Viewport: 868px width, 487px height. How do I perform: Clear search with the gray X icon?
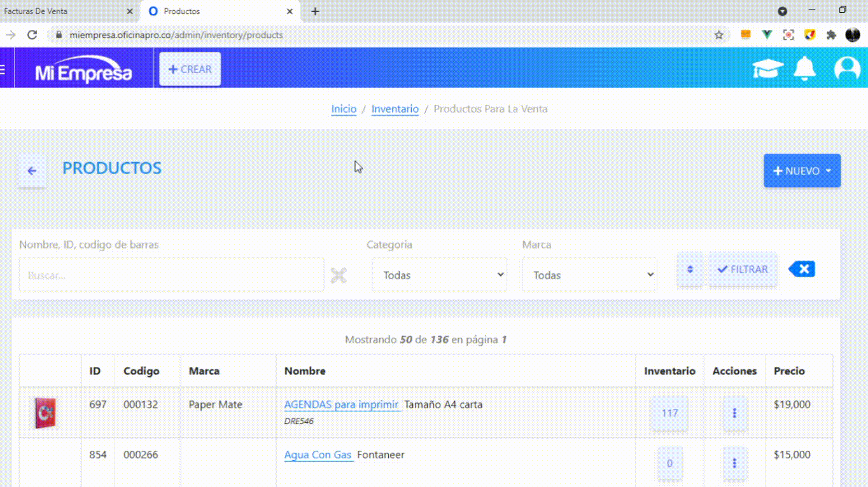pyautogui.click(x=339, y=275)
